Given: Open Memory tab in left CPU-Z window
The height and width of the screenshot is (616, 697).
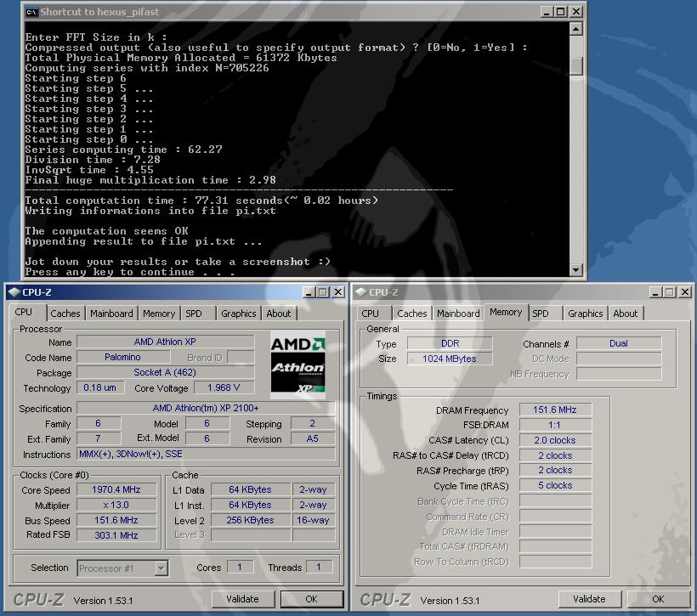Looking at the screenshot, I should [x=159, y=314].
